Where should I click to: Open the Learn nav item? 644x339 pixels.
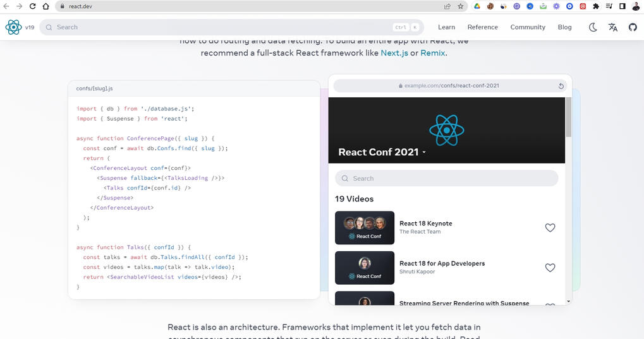(x=446, y=27)
